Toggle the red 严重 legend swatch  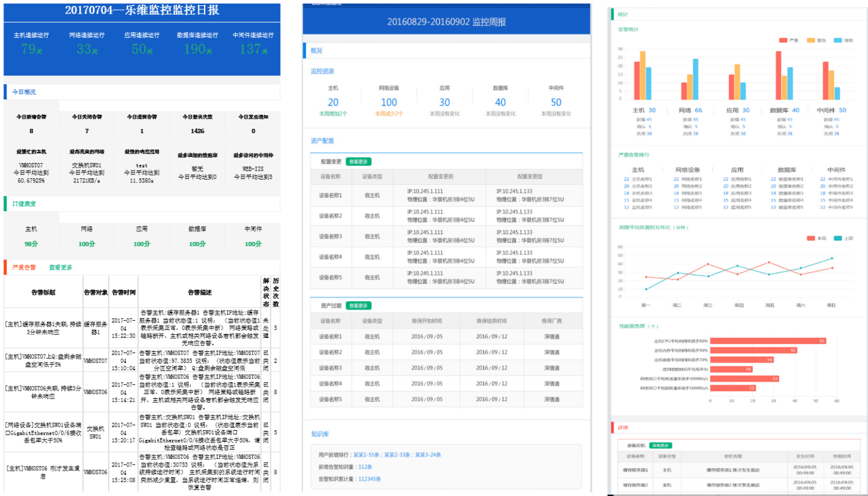[783, 41]
